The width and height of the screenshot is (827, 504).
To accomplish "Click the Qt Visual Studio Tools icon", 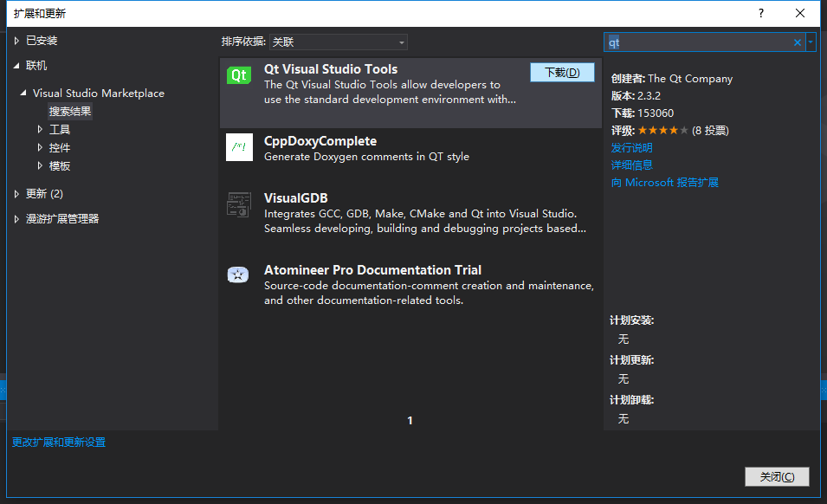I will click(239, 76).
